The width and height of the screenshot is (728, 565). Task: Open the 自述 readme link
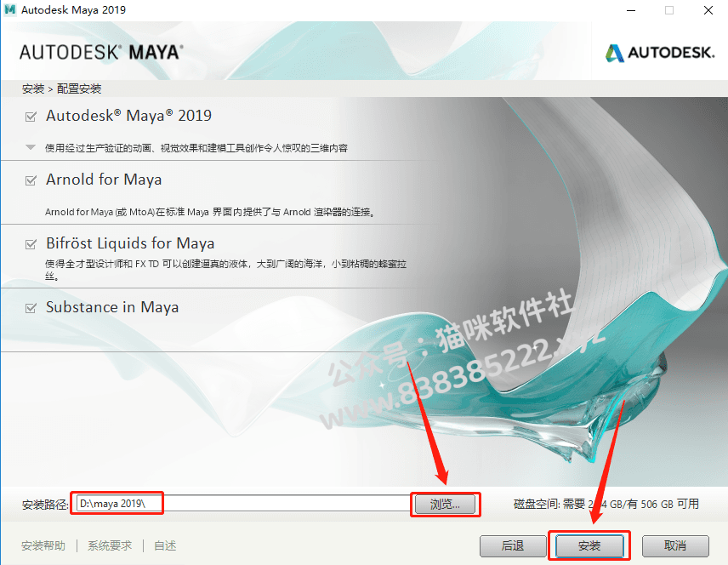pos(165,545)
